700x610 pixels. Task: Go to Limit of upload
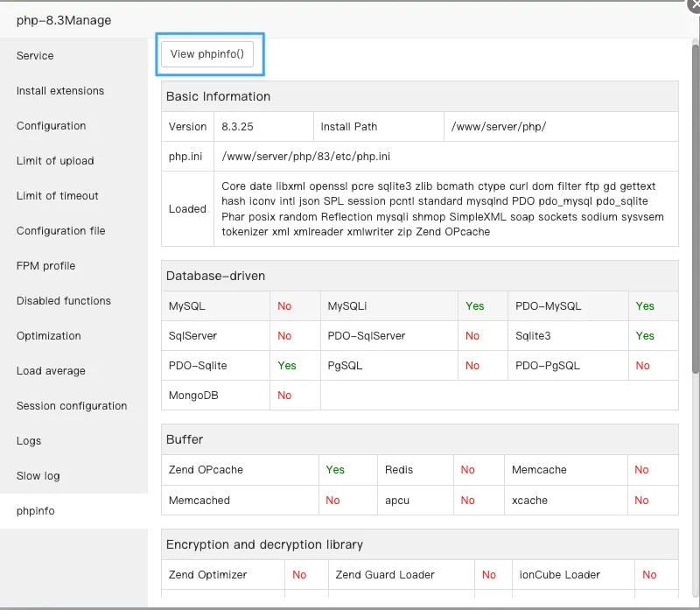(55, 161)
